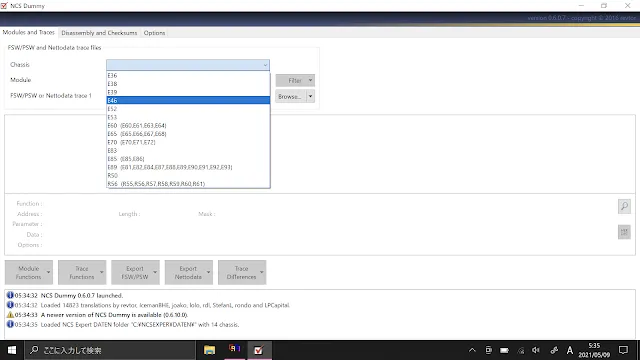Viewport: 640px width, 360px height.
Task: Click the link/pen tray icon
Action: coord(554,350)
